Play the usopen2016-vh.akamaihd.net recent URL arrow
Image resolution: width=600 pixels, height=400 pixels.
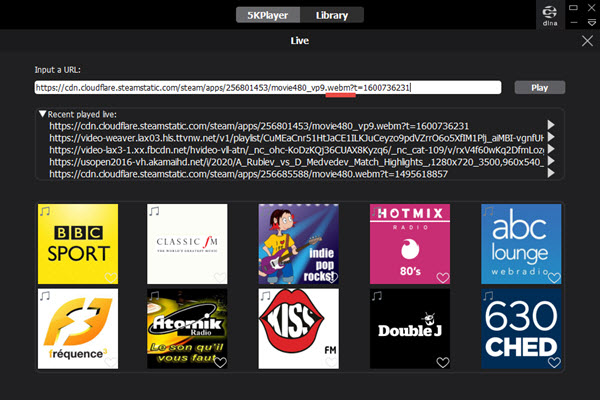tap(551, 161)
